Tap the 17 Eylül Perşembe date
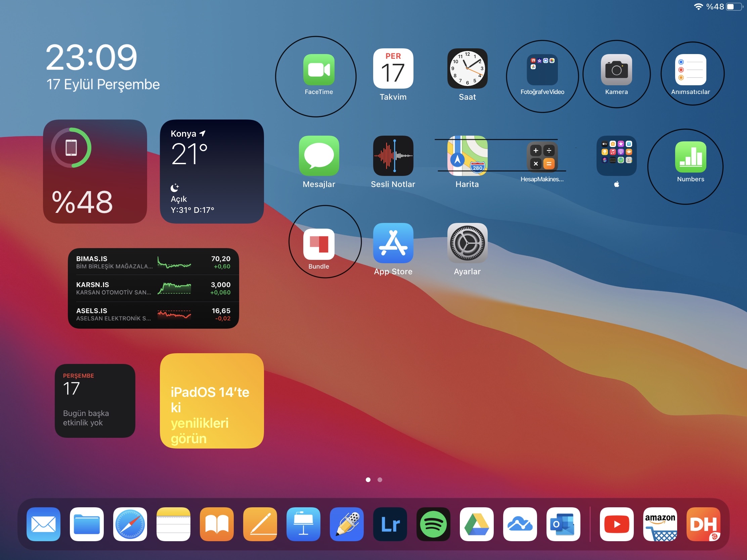The height and width of the screenshot is (560, 747). click(103, 84)
